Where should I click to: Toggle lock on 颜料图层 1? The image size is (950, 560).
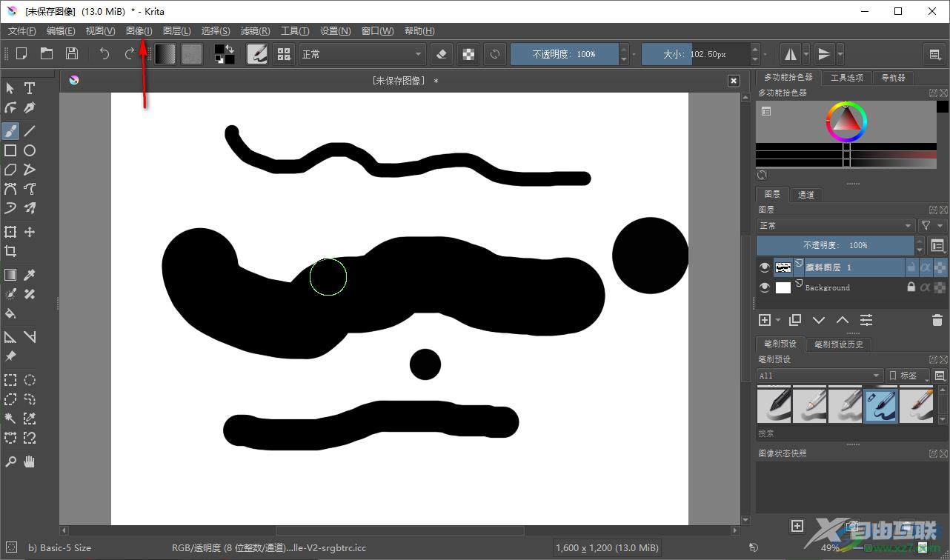(x=911, y=267)
